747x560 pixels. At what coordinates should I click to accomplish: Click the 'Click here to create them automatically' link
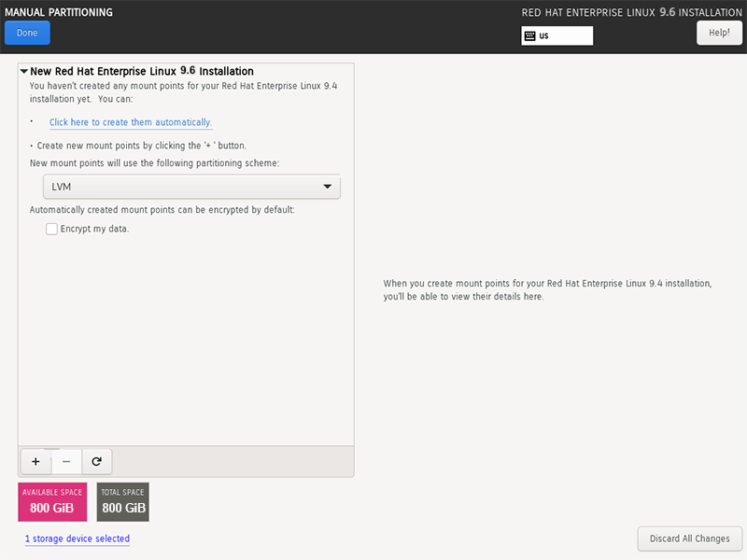click(131, 122)
